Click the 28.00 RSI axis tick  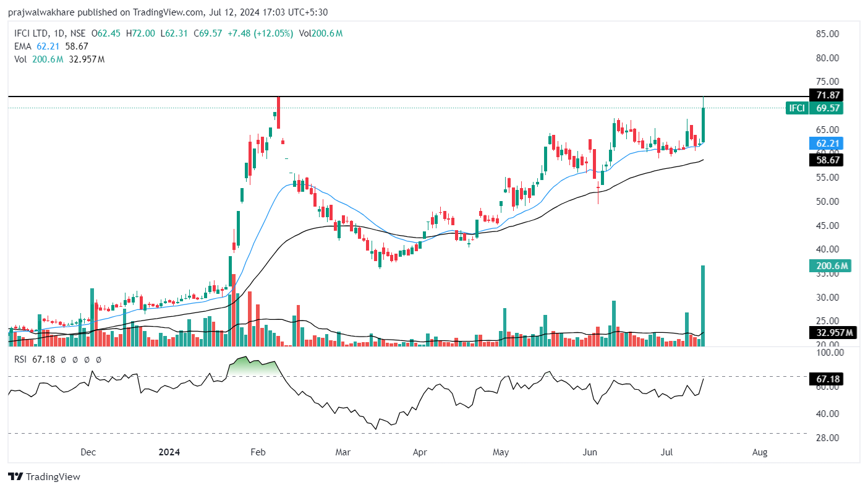point(827,438)
